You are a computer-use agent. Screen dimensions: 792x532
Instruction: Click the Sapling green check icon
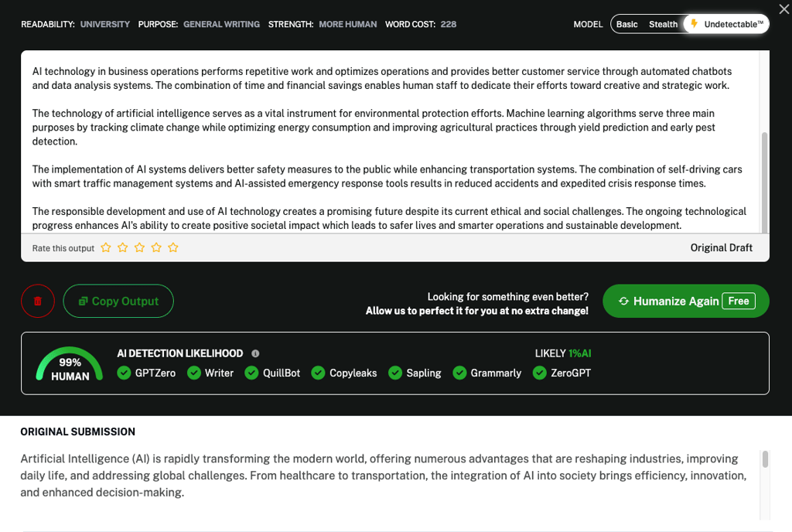395,373
